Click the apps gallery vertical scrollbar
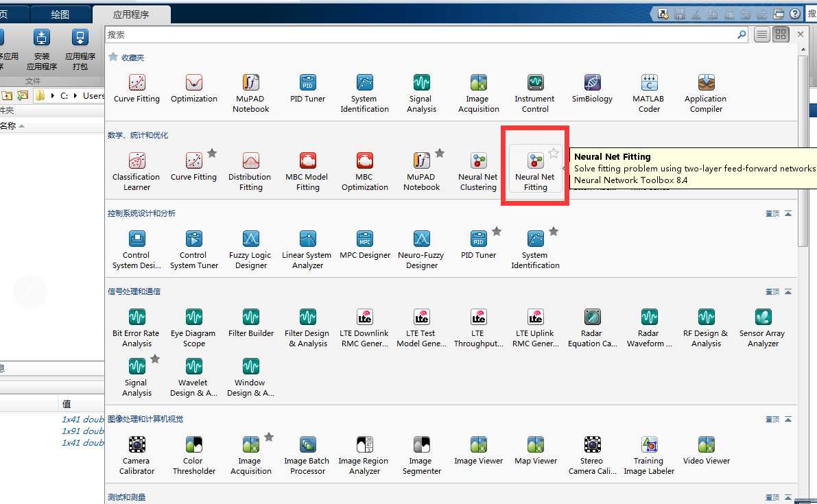This screenshot has width=817, height=504. coord(803,151)
